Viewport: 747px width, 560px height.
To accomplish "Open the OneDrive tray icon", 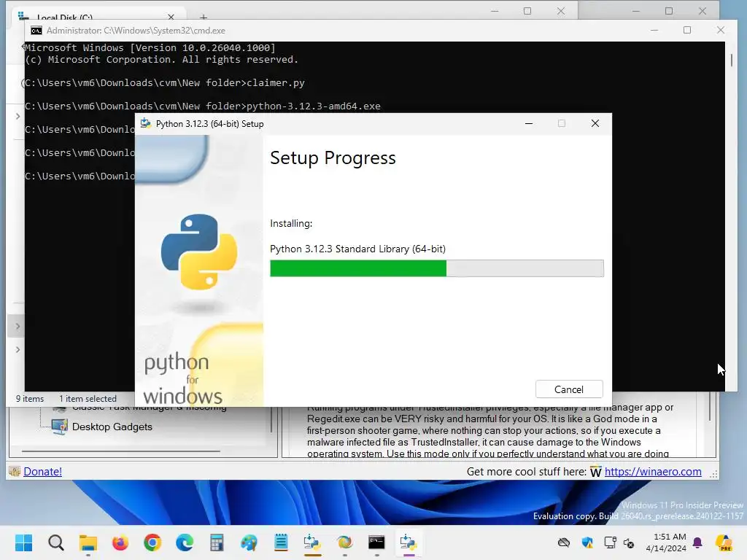I will click(564, 542).
